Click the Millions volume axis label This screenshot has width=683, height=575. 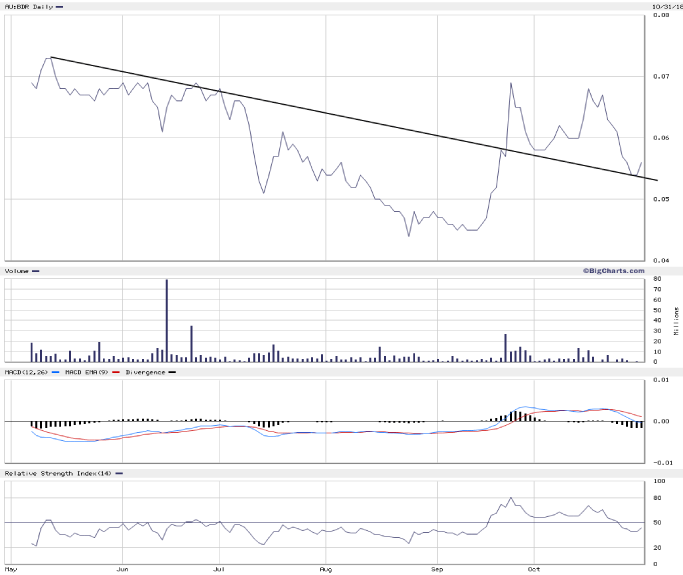[677, 320]
